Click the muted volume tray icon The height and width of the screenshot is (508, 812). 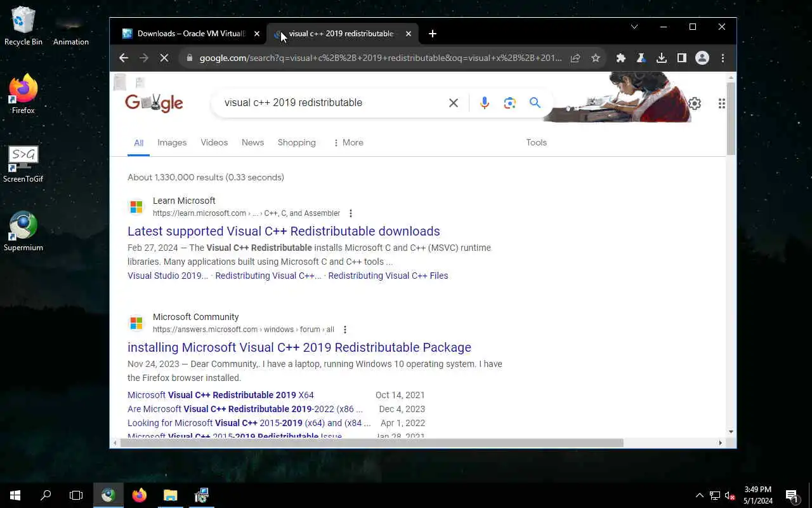pos(730,495)
